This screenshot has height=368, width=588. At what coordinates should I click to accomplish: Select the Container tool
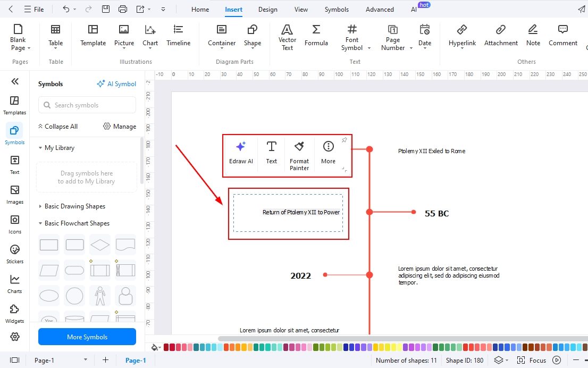(x=221, y=37)
